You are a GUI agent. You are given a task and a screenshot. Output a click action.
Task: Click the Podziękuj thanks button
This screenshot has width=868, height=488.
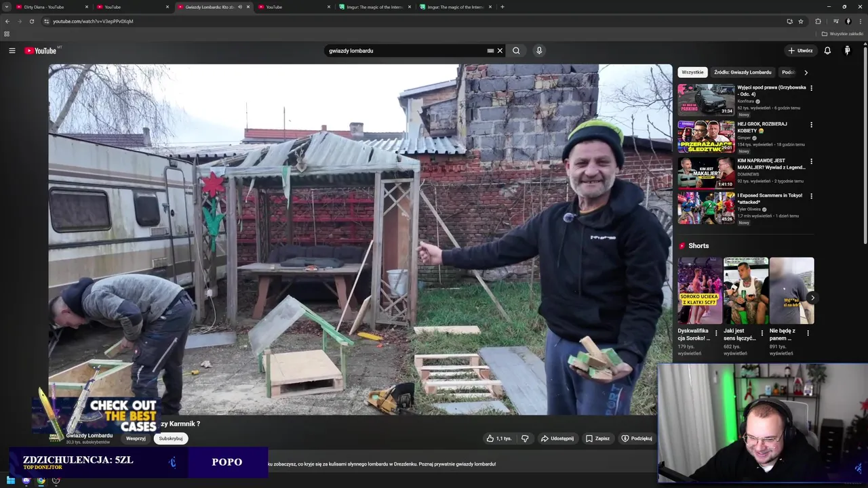[636, 439]
